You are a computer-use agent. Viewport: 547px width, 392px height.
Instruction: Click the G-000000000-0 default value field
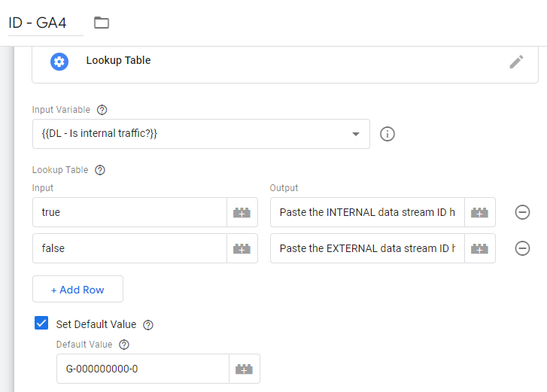(142, 369)
